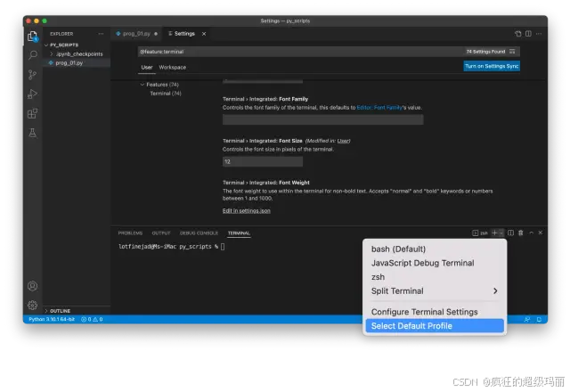Open the Accounts menu icon

(x=32, y=286)
